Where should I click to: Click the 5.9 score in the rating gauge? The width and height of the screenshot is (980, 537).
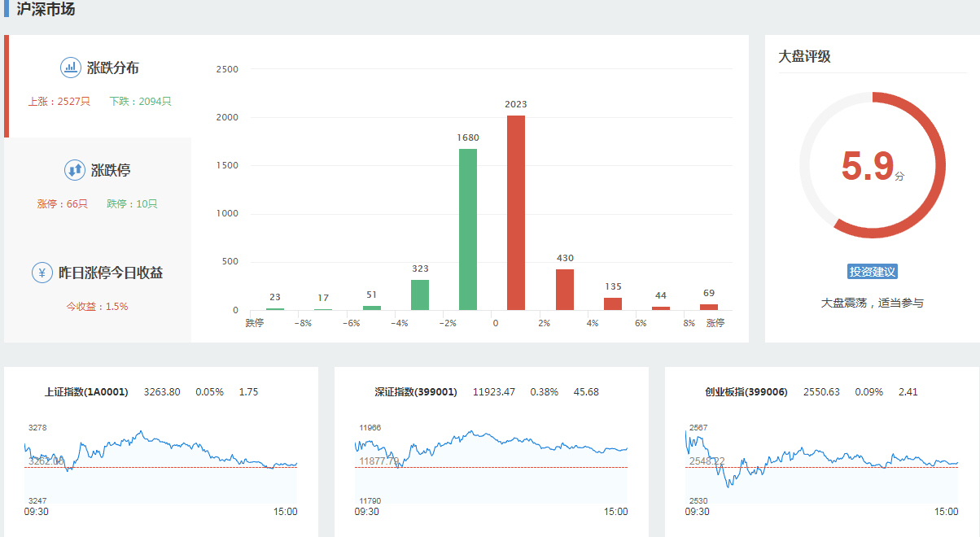click(868, 166)
